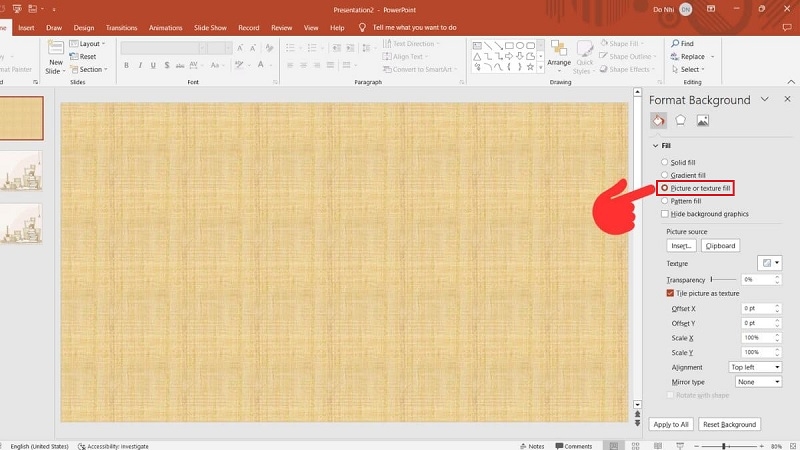Open the Effects pentagon tab icon

click(x=680, y=120)
